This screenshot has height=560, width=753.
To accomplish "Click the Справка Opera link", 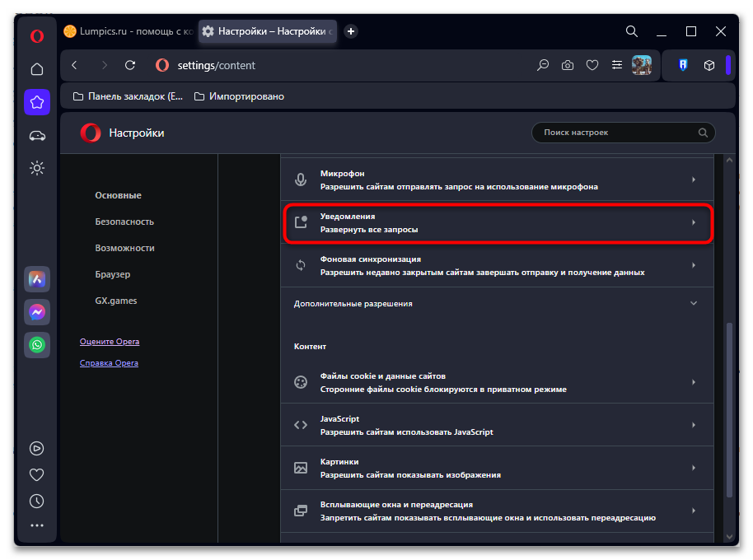I will coord(109,363).
